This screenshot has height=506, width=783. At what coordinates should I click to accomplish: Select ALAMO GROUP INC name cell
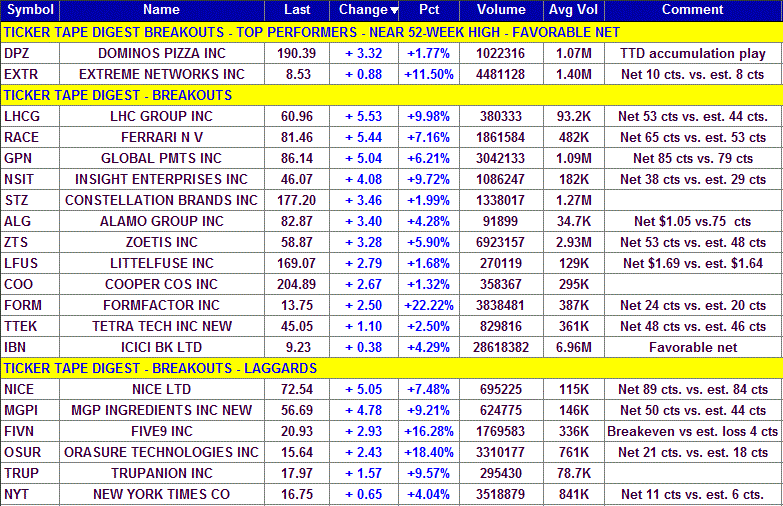tap(162, 221)
